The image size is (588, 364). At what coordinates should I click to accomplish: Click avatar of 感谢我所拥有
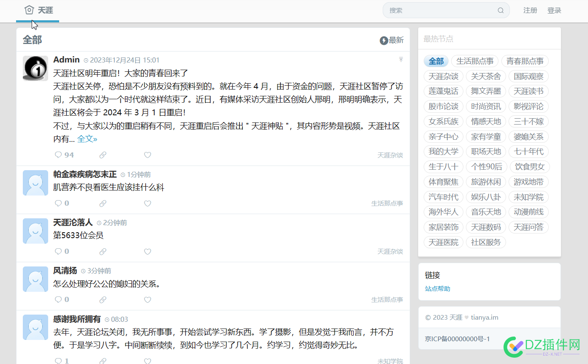(x=35, y=327)
